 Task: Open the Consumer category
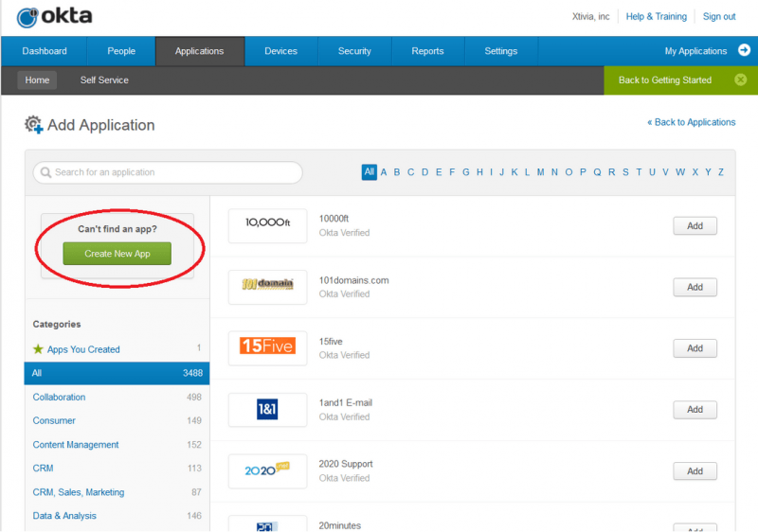(x=54, y=420)
